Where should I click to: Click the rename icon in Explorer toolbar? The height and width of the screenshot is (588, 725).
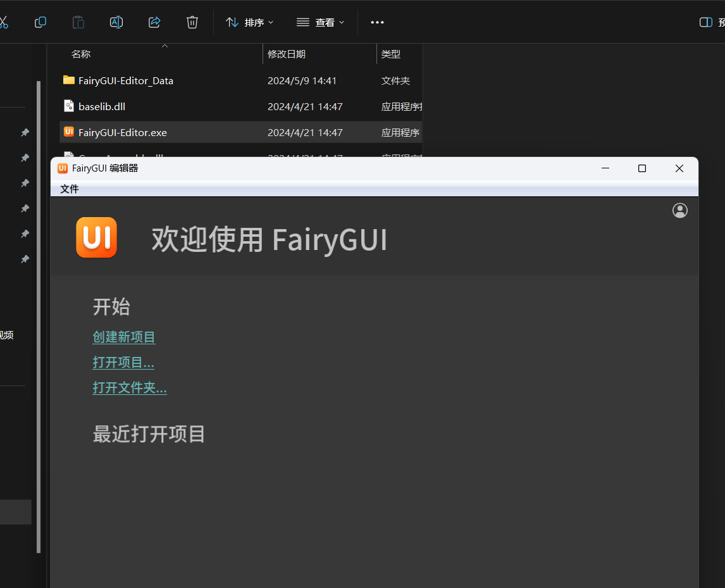(116, 22)
